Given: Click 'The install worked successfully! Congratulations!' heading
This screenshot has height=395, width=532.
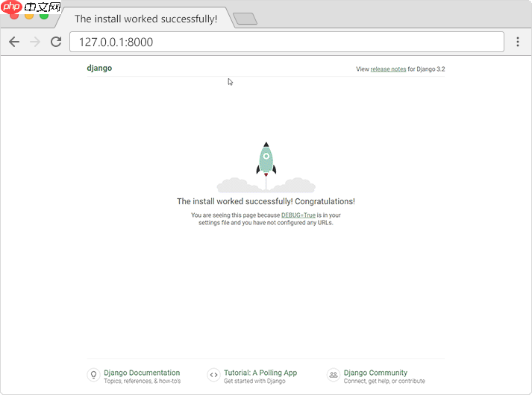Looking at the screenshot, I should pos(266,201).
